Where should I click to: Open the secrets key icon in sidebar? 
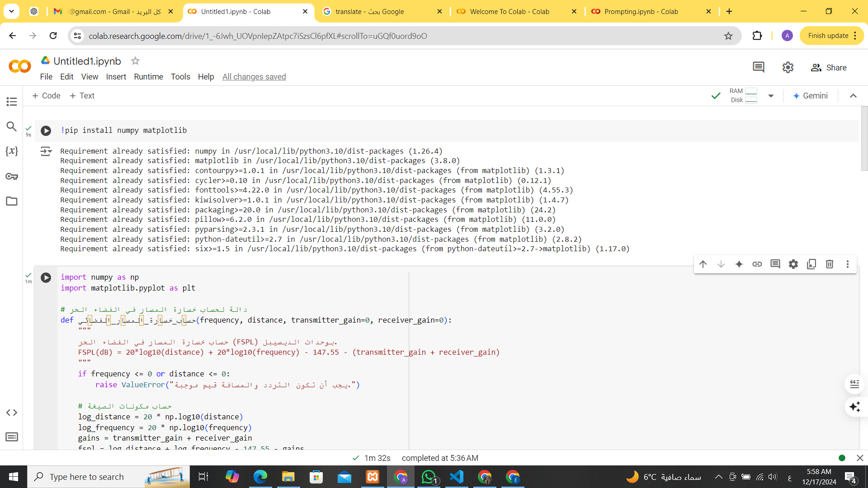pyautogui.click(x=12, y=176)
